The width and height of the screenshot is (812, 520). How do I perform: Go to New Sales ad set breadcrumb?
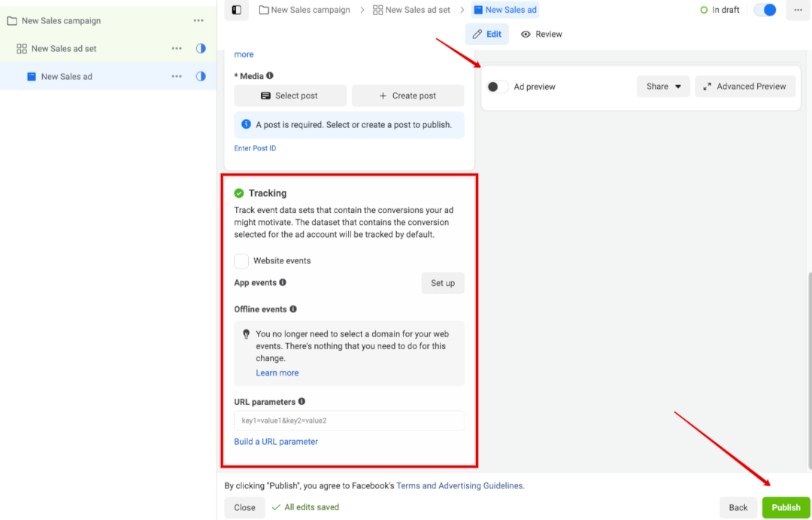(x=412, y=10)
